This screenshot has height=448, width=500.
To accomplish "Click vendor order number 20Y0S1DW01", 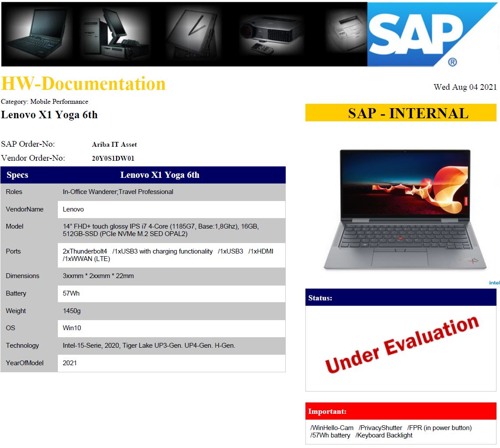I will pyautogui.click(x=113, y=159).
